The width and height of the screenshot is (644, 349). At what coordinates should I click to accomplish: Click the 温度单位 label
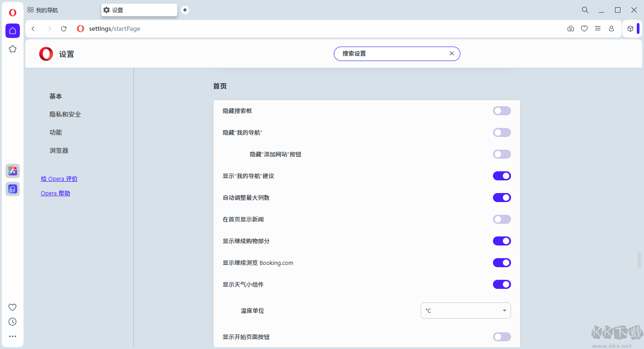[x=252, y=311]
